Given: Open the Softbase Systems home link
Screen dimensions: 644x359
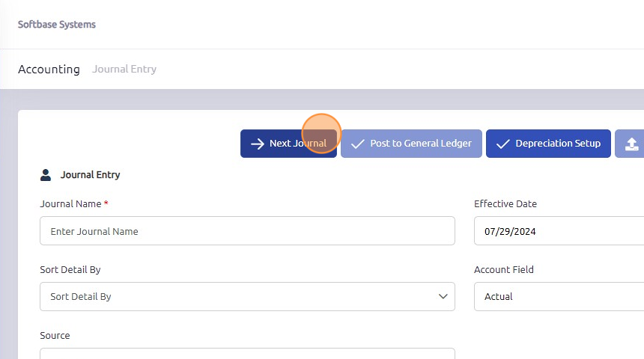Looking at the screenshot, I should coord(57,24).
